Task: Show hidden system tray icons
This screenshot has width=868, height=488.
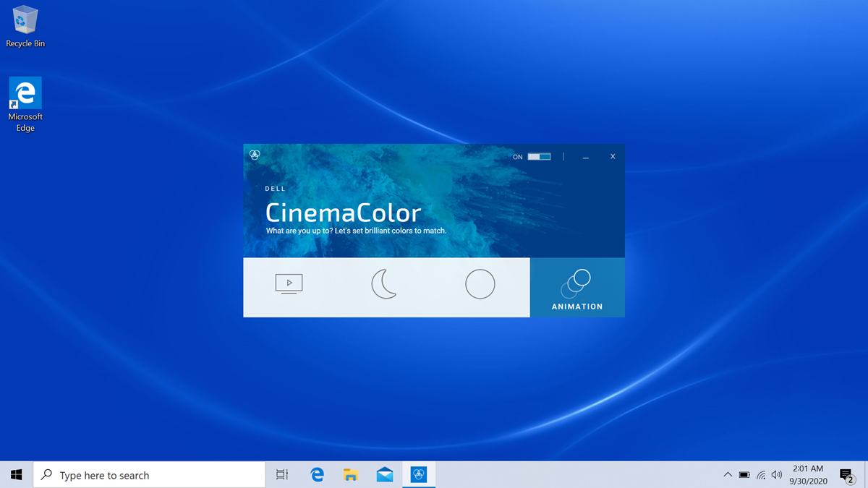Action: (x=728, y=475)
